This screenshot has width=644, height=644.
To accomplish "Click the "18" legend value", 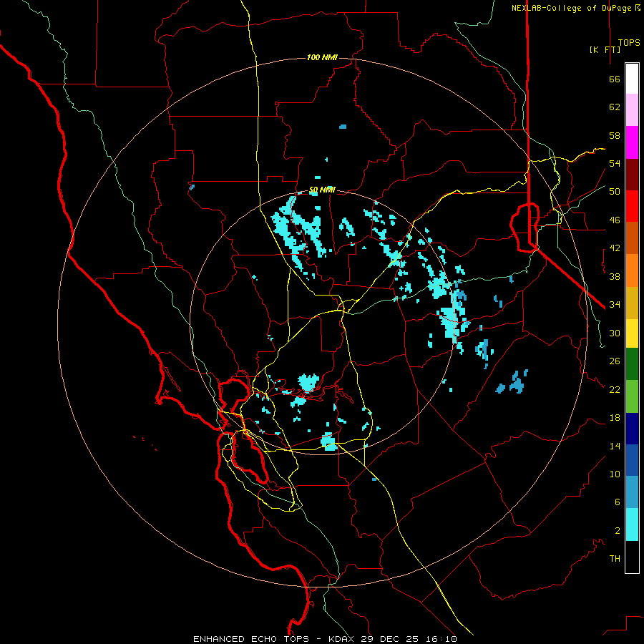I will coord(615,418).
